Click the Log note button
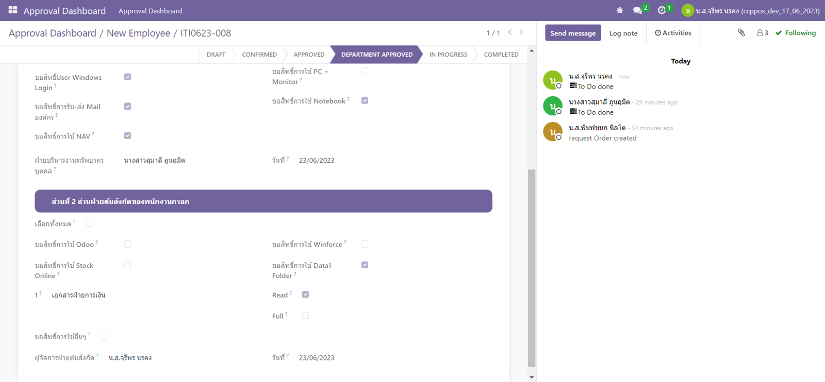 pyautogui.click(x=623, y=33)
